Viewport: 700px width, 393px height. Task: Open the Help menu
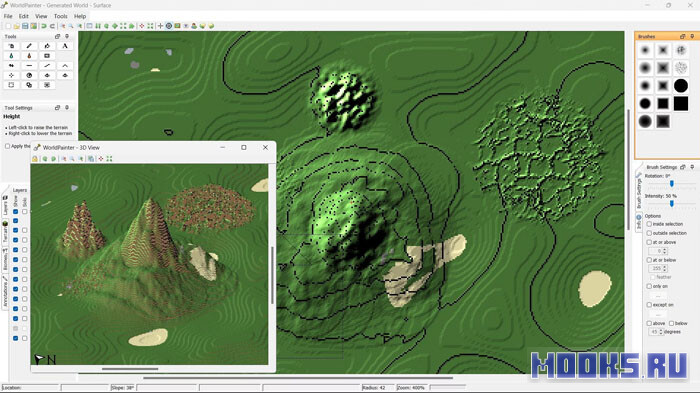(x=80, y=16)
